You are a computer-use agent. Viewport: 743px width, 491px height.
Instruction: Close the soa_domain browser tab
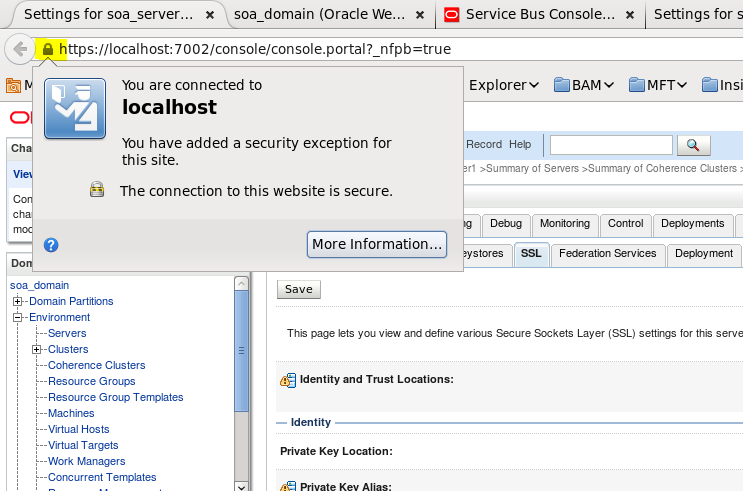(420, 15)
